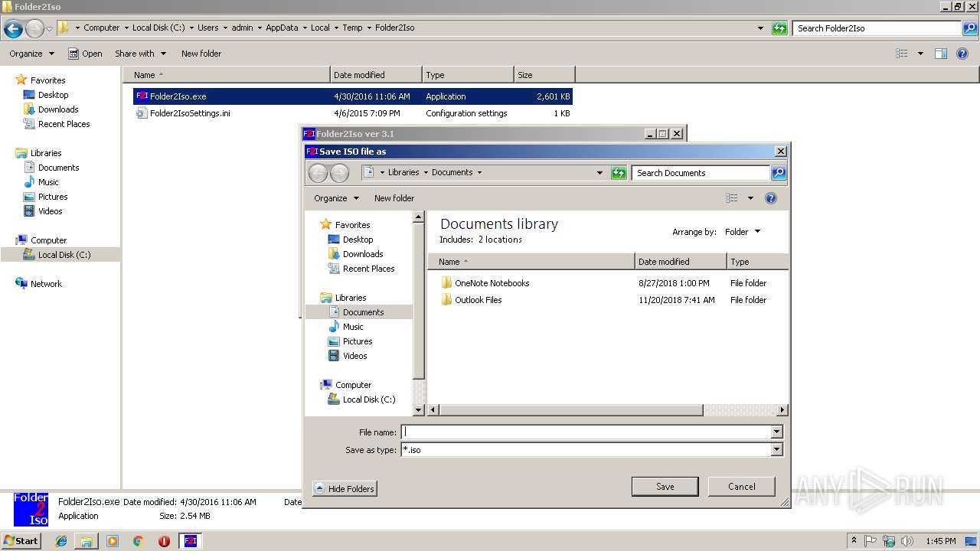Click volume icon in system tray
The height and width of the screenshot is (551, 980).
[x=908, y=541]
